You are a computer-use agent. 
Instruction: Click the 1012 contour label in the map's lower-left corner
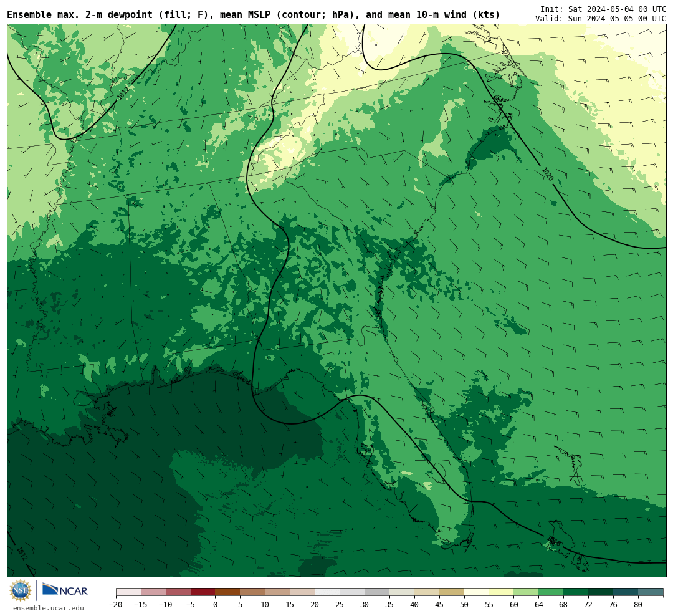click(21, 553)
